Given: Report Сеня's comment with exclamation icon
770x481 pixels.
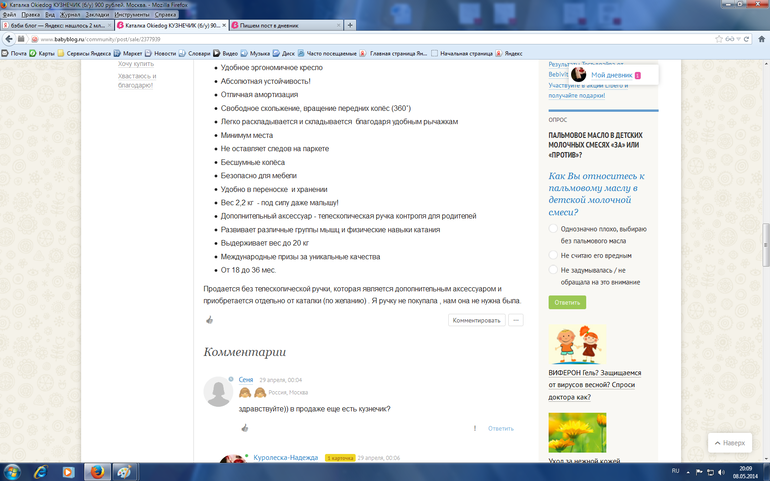Looking at the screenshot, I should pyautogui.click(x=475, y=428).
